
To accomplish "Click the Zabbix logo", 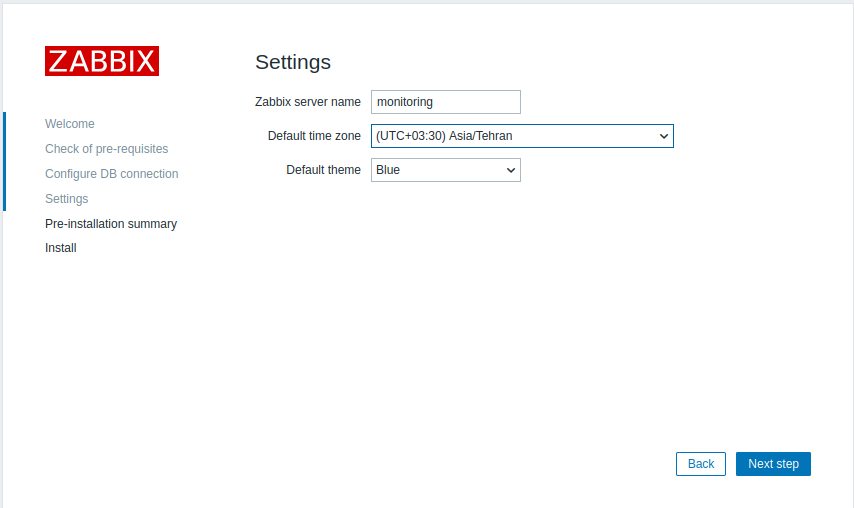I will click(102, 60).
